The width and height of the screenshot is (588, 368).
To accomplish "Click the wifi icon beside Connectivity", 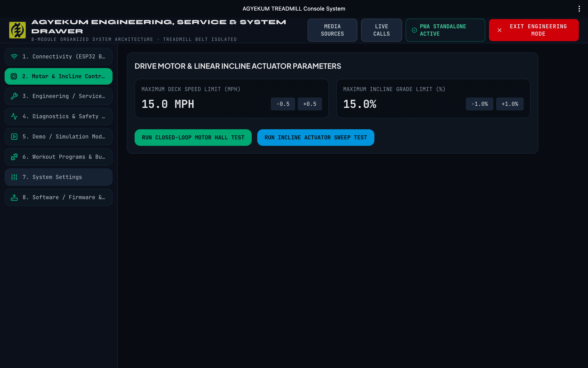I will (x=14, y=57).
